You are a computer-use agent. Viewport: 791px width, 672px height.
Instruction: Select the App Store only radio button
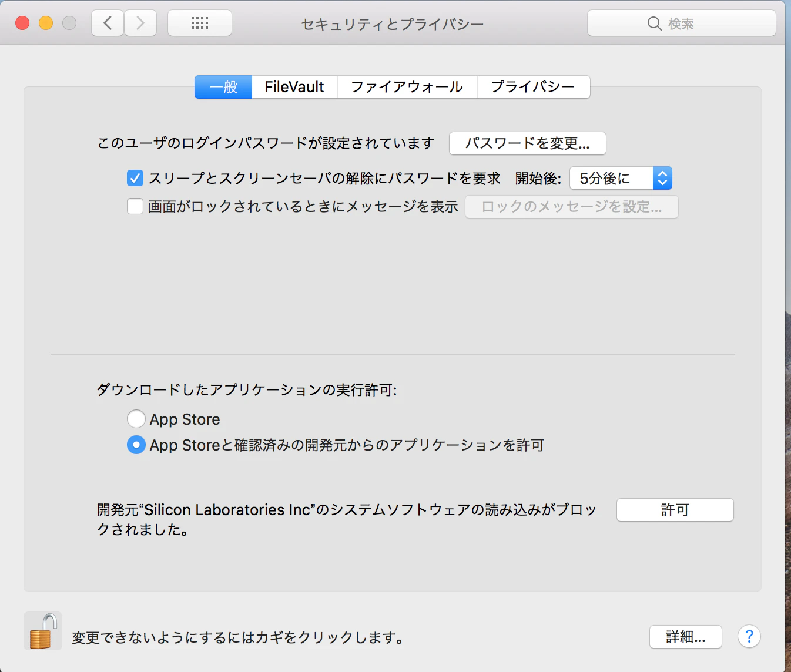coord(136,419)
